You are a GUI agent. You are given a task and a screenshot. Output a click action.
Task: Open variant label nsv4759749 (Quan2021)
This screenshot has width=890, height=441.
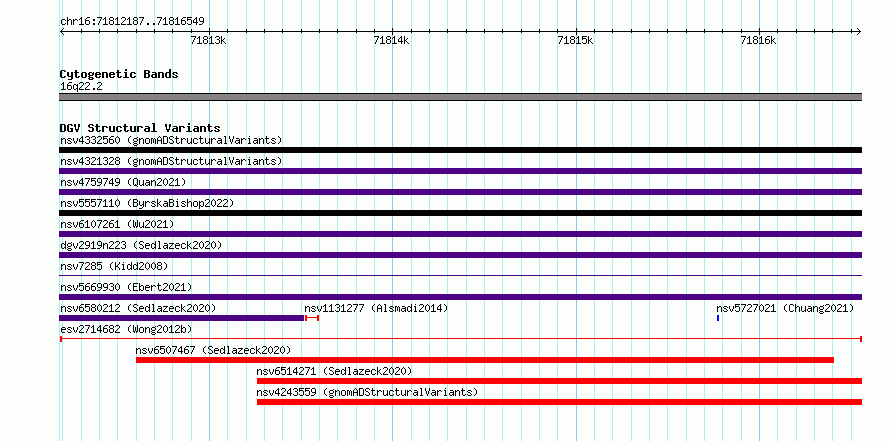(x=123, y=182)
